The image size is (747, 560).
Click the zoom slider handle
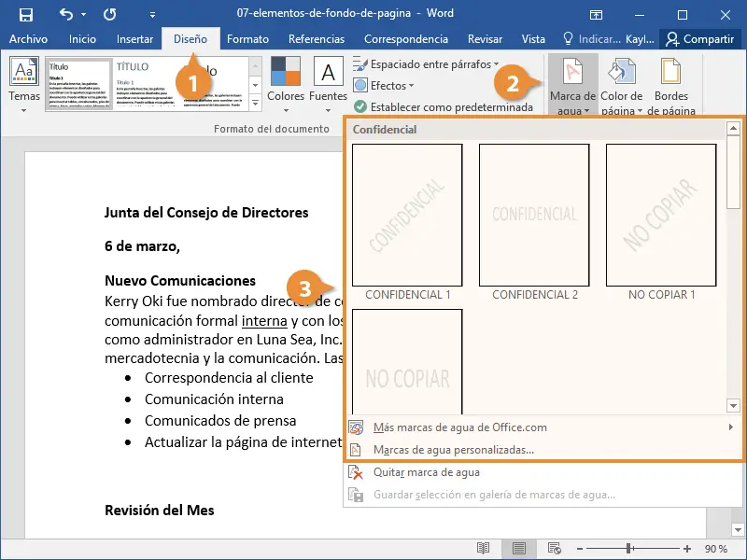point(628,549)
